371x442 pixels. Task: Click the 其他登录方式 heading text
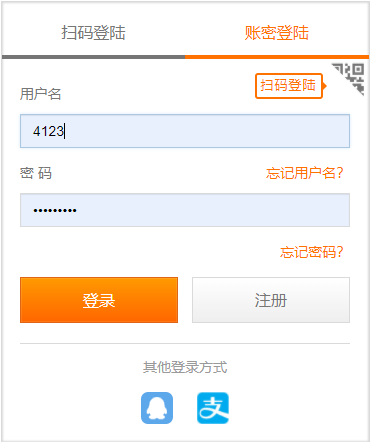coord(185,367)
